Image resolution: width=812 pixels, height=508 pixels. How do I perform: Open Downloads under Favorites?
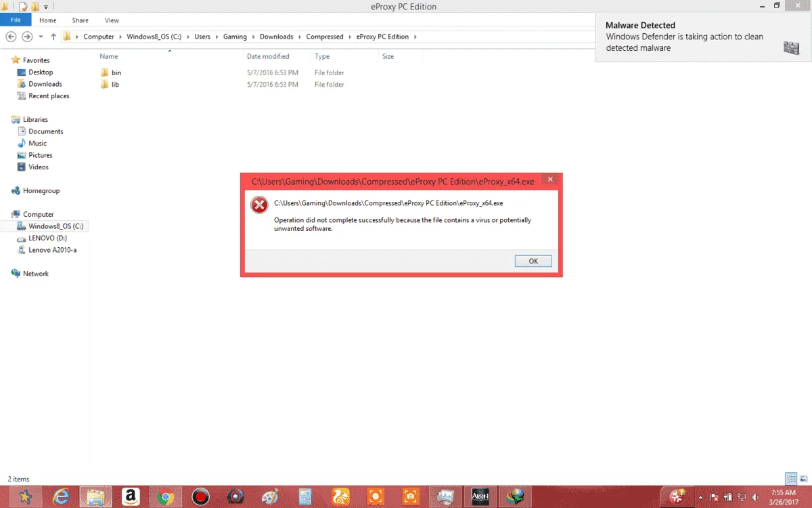coord(45,84)
